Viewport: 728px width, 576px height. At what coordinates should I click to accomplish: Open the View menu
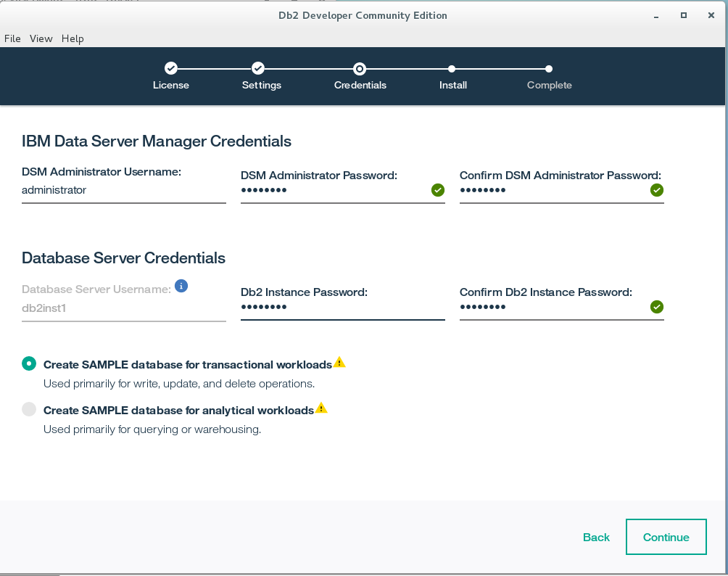point(41,38)
